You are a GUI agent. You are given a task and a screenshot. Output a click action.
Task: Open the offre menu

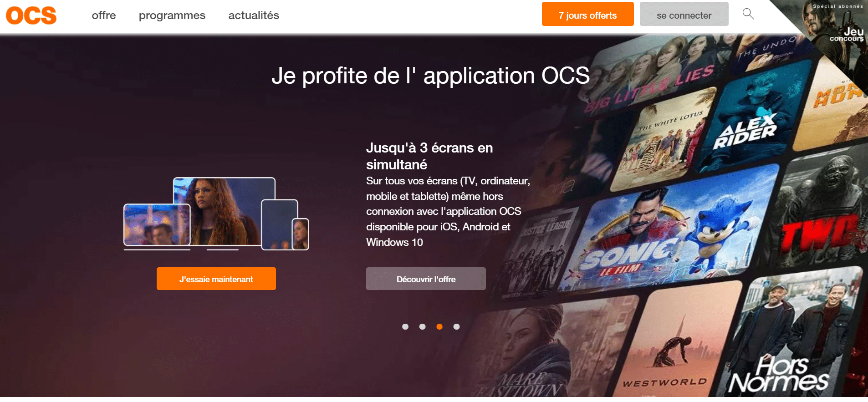click(x=104, y=15)
